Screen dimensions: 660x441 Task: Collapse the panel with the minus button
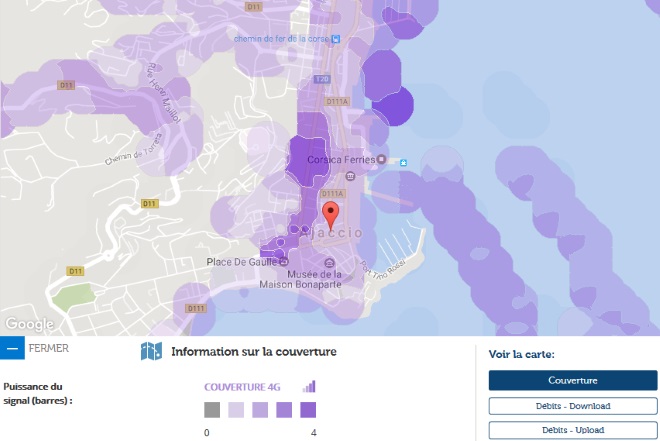click(12, 348)
